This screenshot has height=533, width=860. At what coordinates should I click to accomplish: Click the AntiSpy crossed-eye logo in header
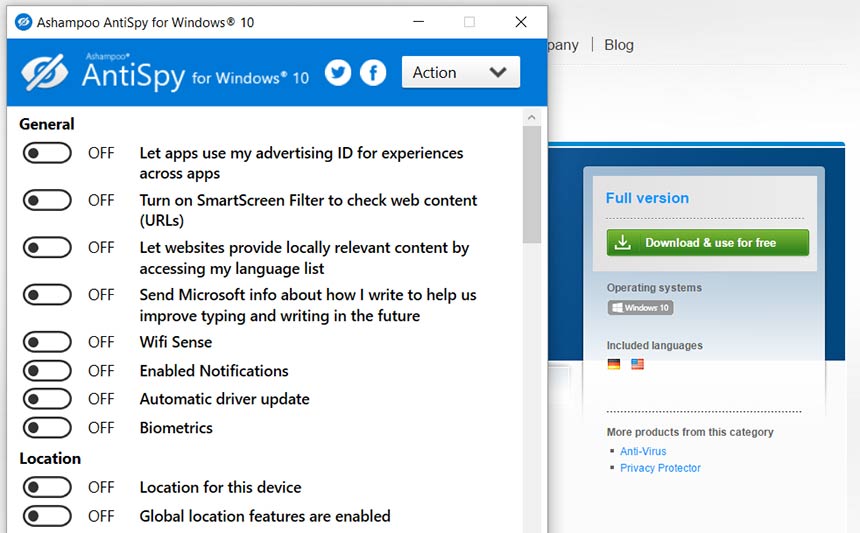pyautogui.click(x=44, y=72)
